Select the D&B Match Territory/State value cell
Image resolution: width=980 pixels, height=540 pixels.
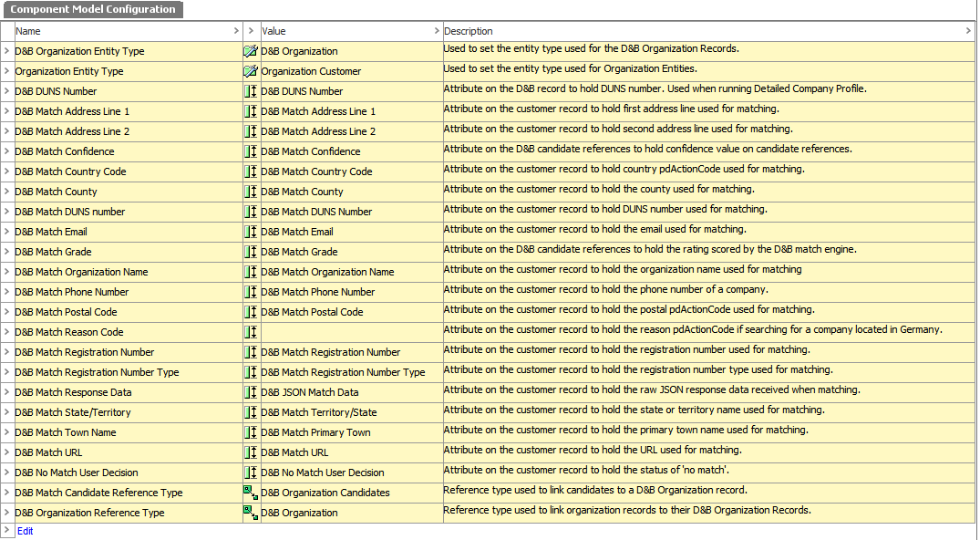coord(318,412)
